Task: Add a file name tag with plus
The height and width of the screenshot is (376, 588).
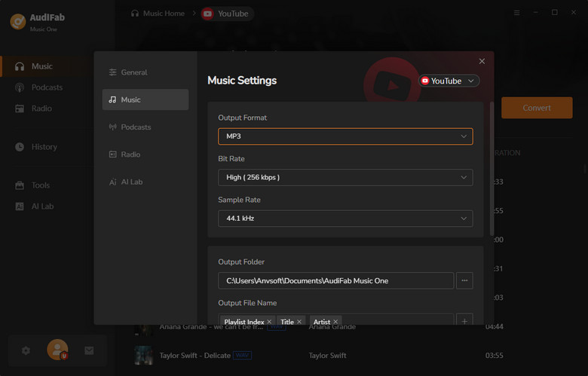Action: pos(464,321)
